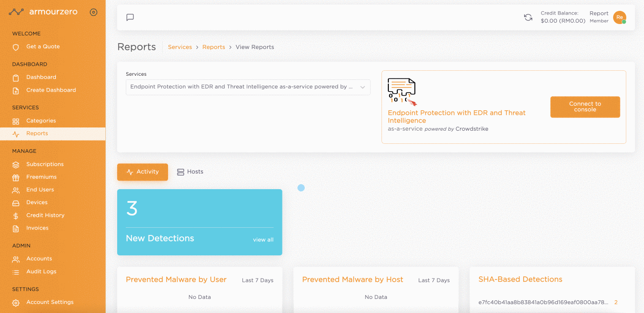Image resolution: width=644 pixels, height=313 pixels.
Task: Click the Invoices document icon
Action: point(16,229)
